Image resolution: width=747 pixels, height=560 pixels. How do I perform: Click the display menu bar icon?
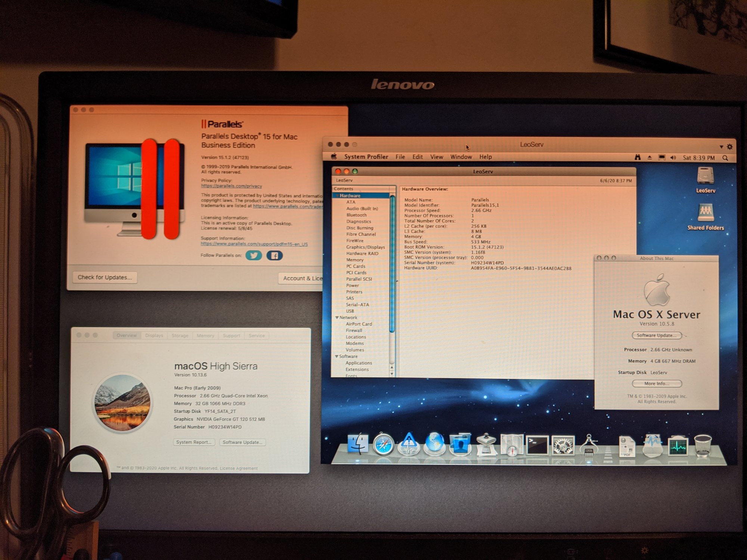tap(661, 158)
